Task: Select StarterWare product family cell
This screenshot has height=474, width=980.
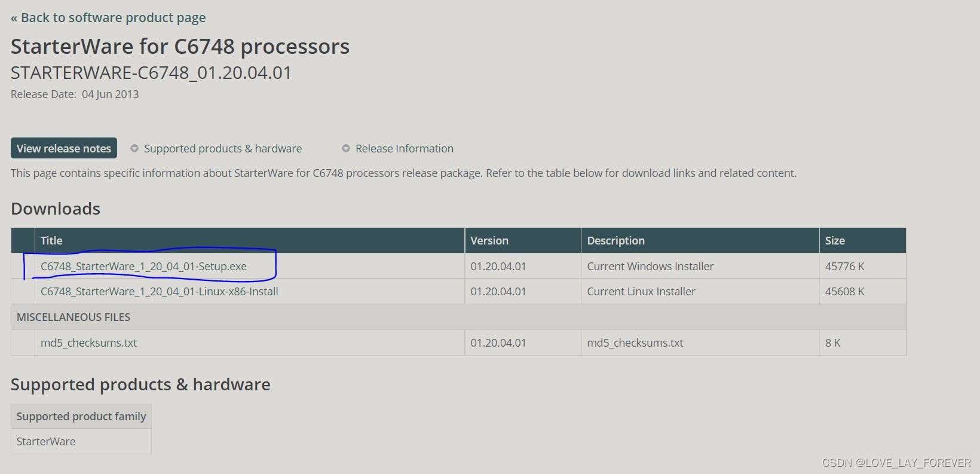Action: tap(81, 441)
